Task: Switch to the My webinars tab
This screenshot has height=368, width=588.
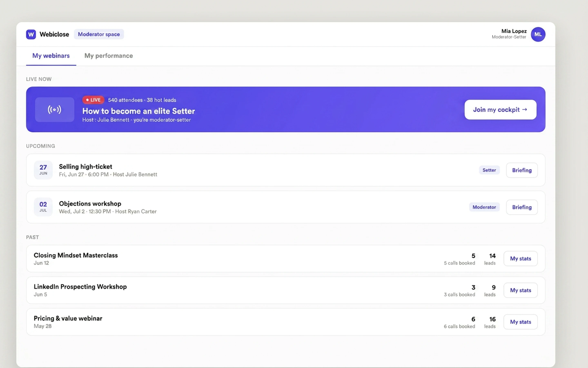Action: point(51,56)
